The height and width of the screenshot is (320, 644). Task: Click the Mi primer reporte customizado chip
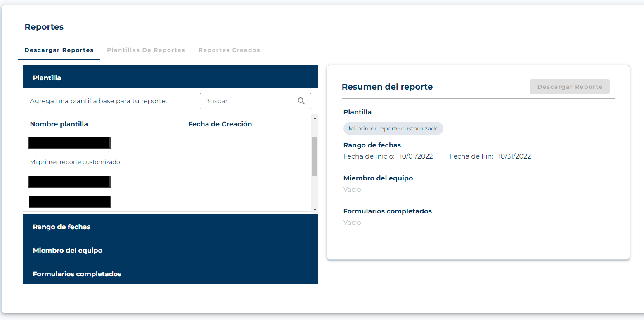[x=393, y=128]
